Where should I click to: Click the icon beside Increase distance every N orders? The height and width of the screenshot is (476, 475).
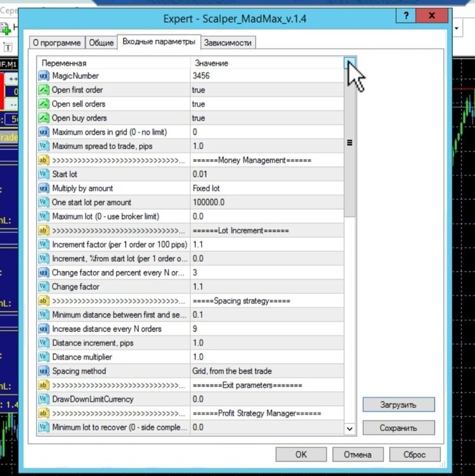point(43,329)
